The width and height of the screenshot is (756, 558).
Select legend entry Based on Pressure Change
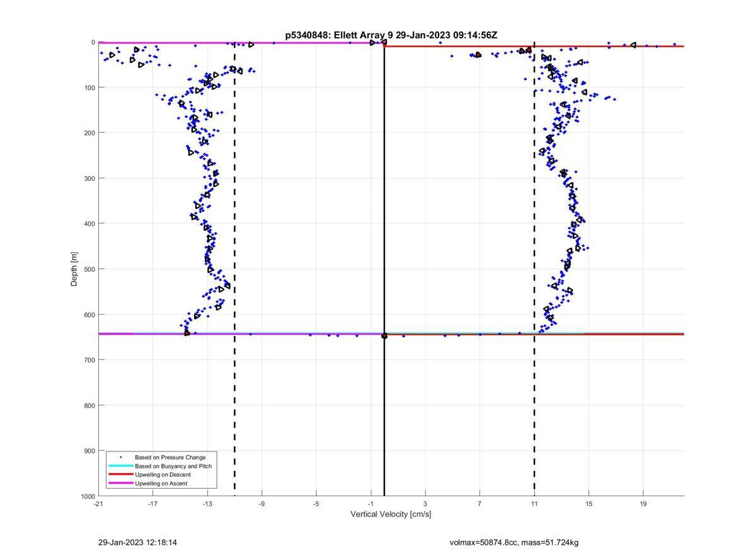170,457
